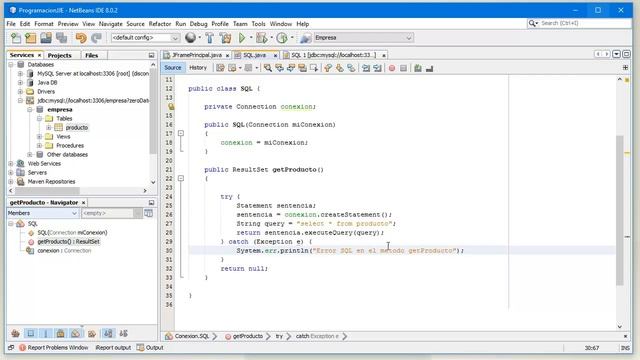Toggle Sort by Source in Navigator

tap(123, 333)
